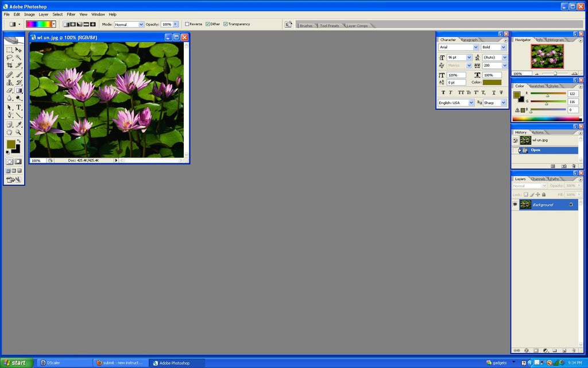The image size is (588, 368).
Task: Select the Type tool
Action: tap(18, 108)
